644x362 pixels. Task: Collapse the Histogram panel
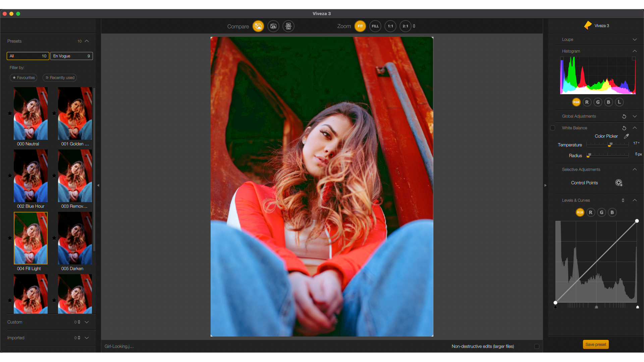coord(635,51)
